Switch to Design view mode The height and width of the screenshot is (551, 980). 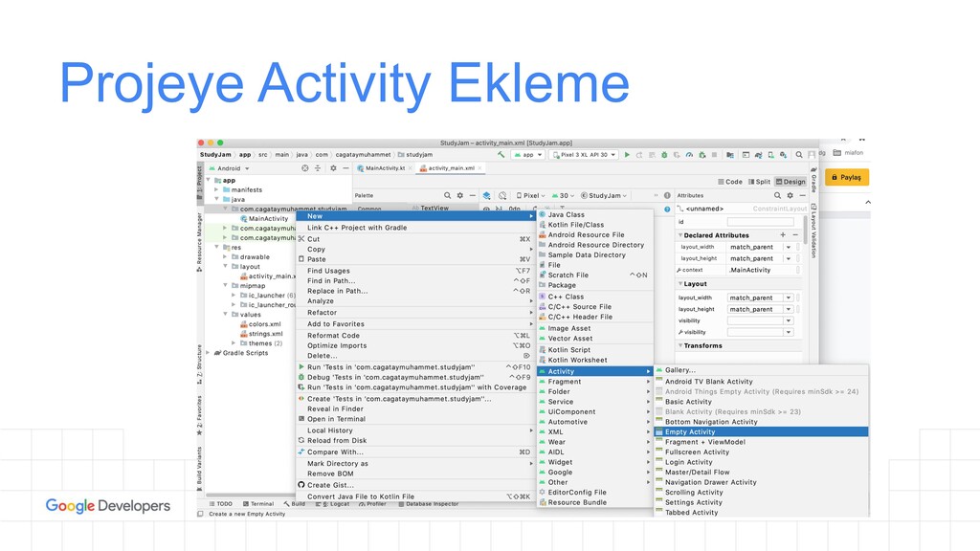coord(791,182)
